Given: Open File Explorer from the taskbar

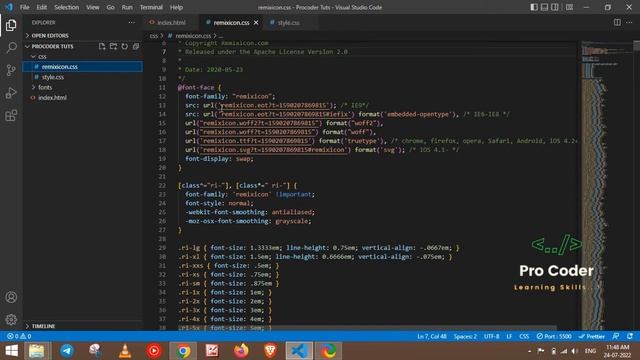Looking at the screenshot, I should [36, 351].
